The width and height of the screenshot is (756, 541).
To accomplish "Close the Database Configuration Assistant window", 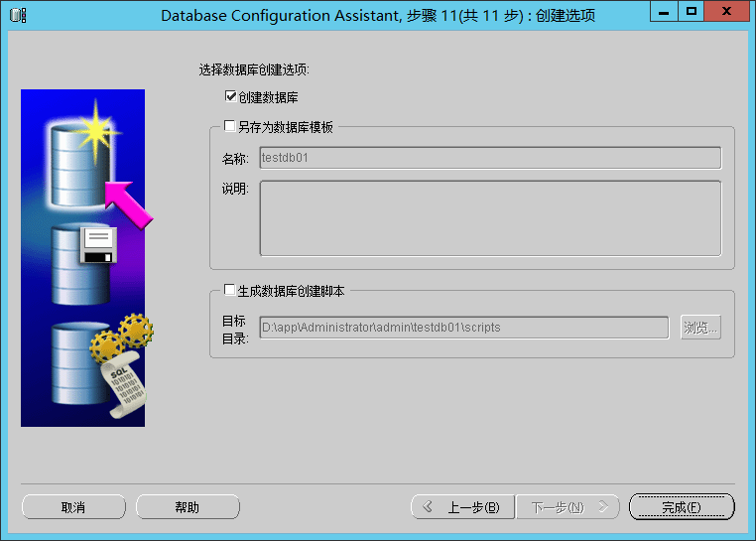I will tap(726, 11).
